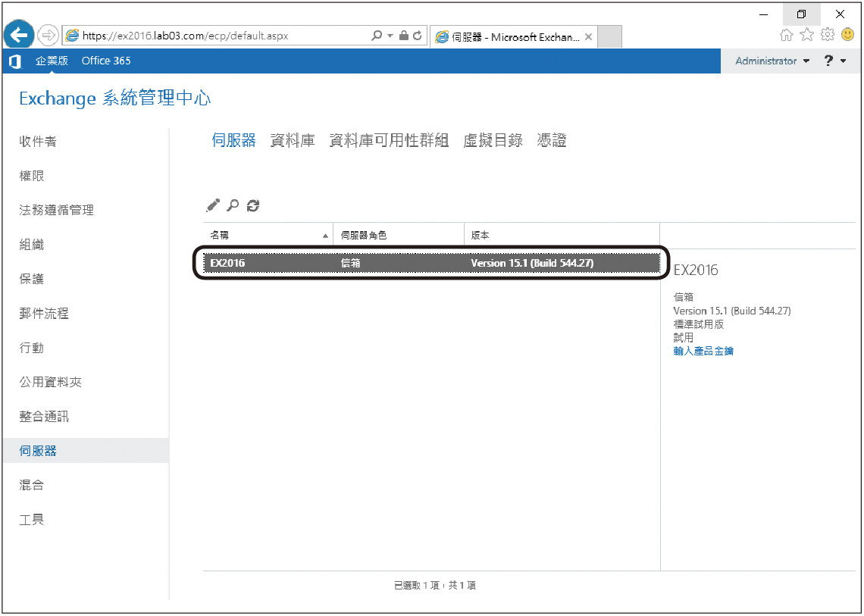The height and width of the screenshot is (616, 864).
Task: Open the browser Tools gear icon
Action: 827,35
